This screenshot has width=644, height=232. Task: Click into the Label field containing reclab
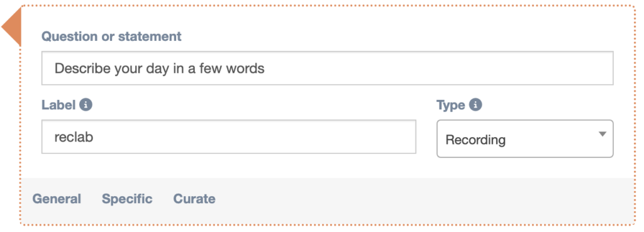tap(229, 136)
